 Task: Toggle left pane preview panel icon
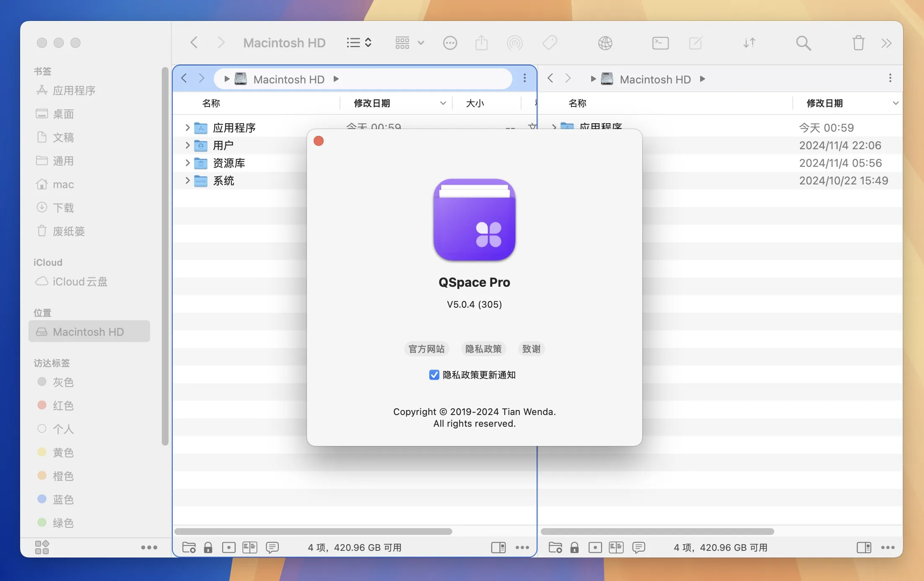498,547
